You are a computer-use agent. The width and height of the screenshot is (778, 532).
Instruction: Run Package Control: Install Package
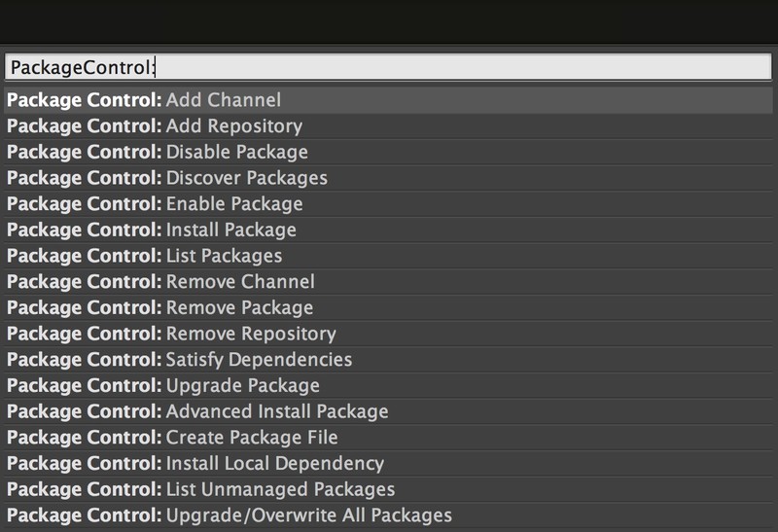(x=388, y=230)
